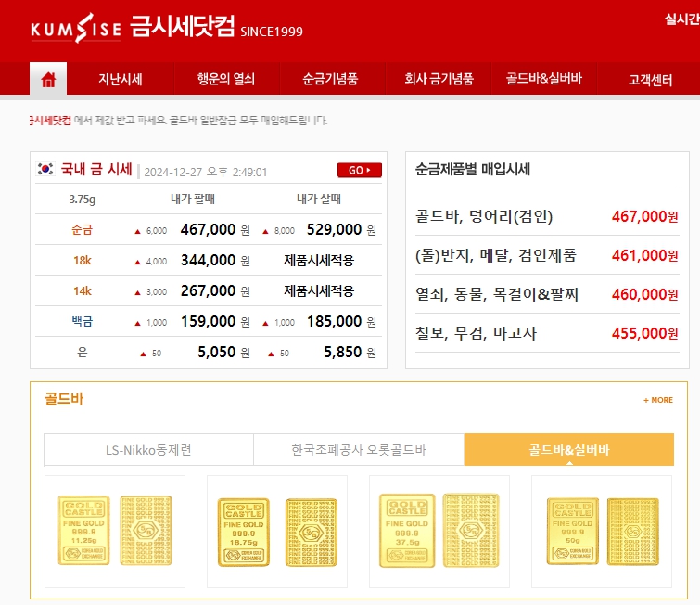
Task: Click the 8,000 increase indicator for 순금
Action: (278, 231)
